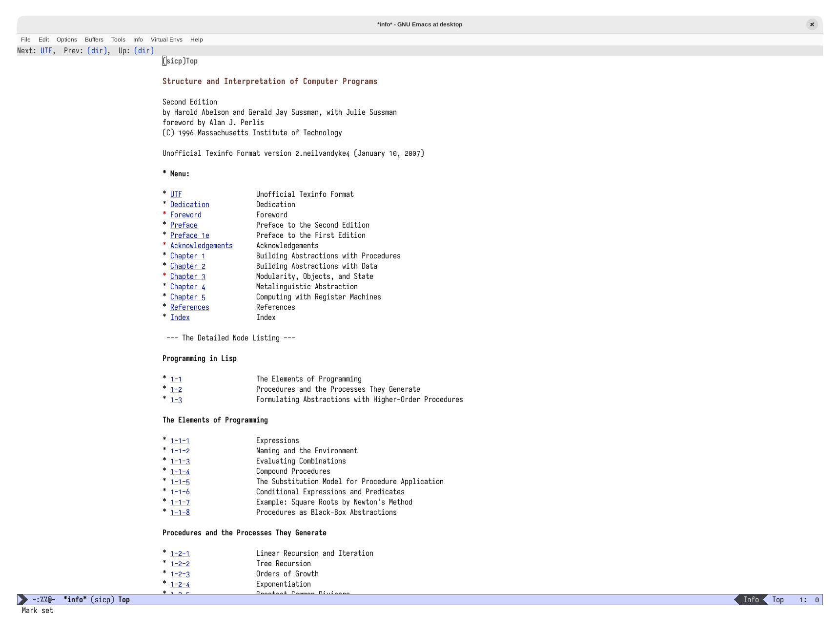Open subsection 1-1-3 link
This screenshot has height=634, width=840.
click(180, 461)
